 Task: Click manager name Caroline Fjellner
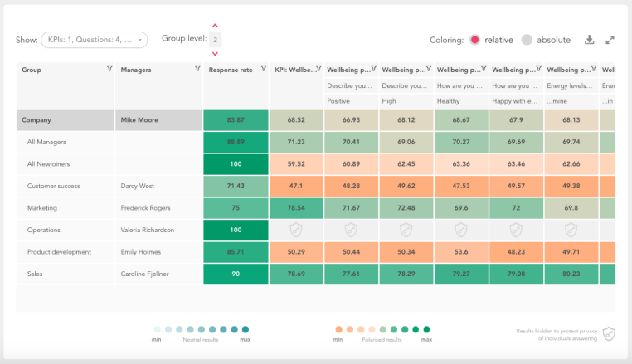144,274
